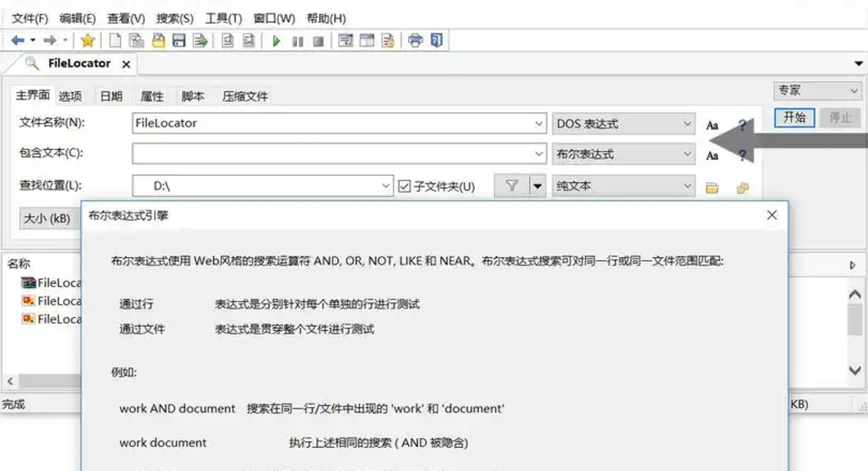
Task: Open the Back arrow history dropdown
Action: tap(33, 41)
